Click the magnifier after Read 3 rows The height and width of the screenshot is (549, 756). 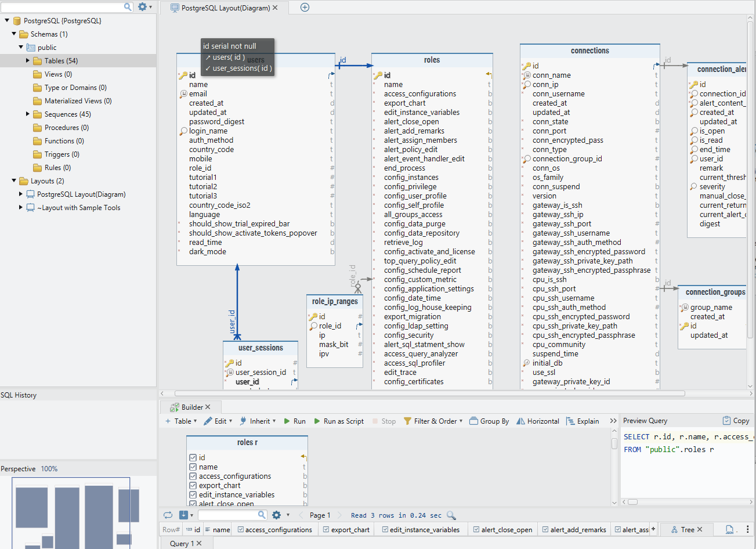(x=451, y=515)
